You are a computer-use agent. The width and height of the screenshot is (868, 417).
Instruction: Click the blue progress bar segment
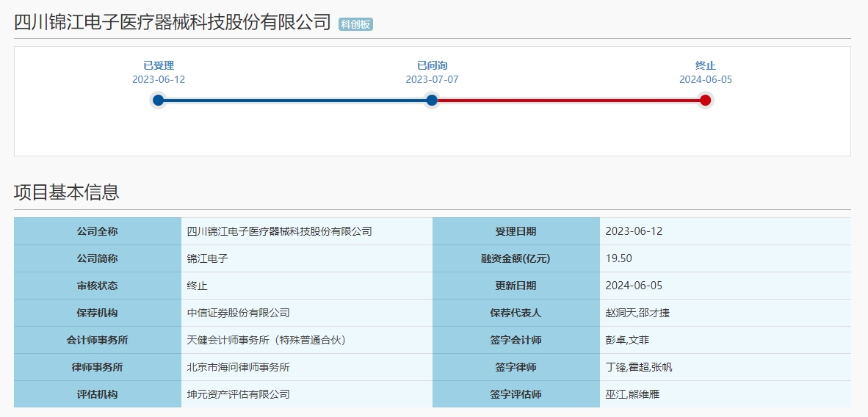295,101
